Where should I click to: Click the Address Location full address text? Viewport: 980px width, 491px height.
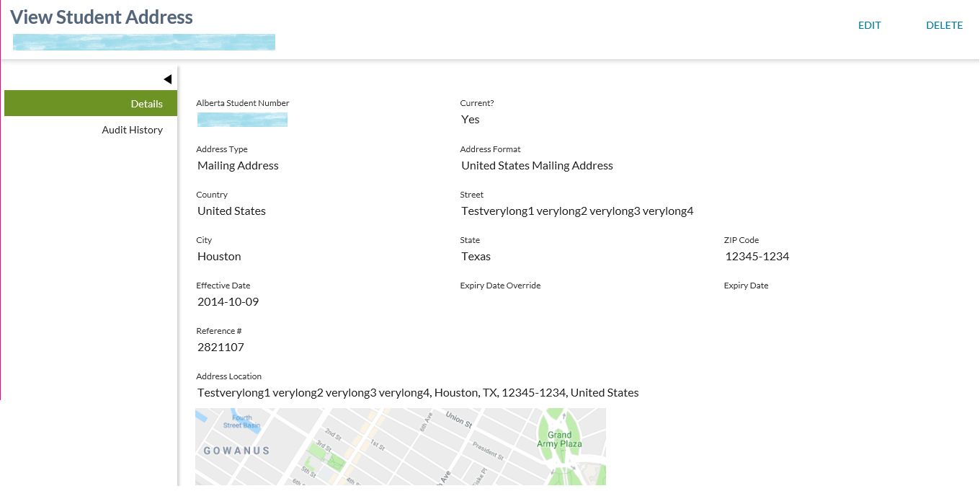(x=418, y=393)
